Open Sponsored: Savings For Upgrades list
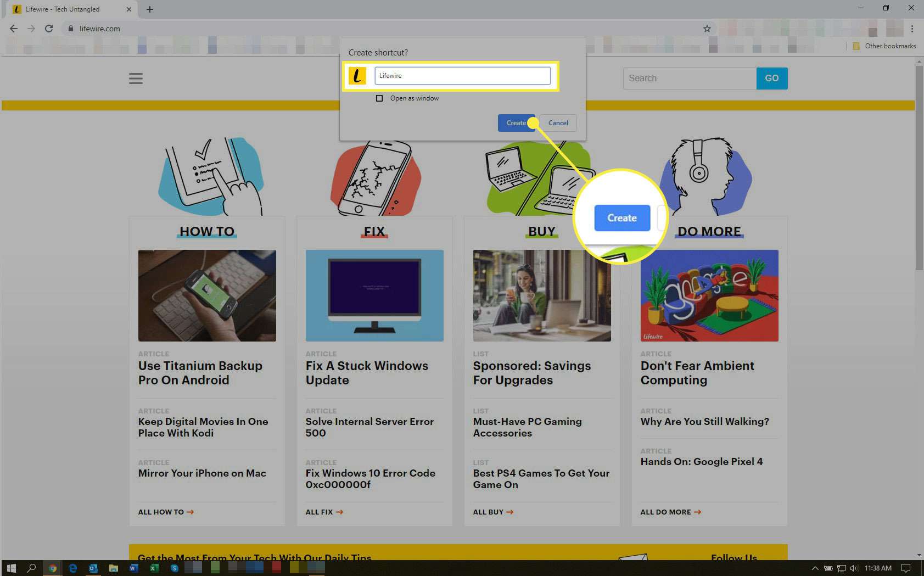 click(532, 373)
